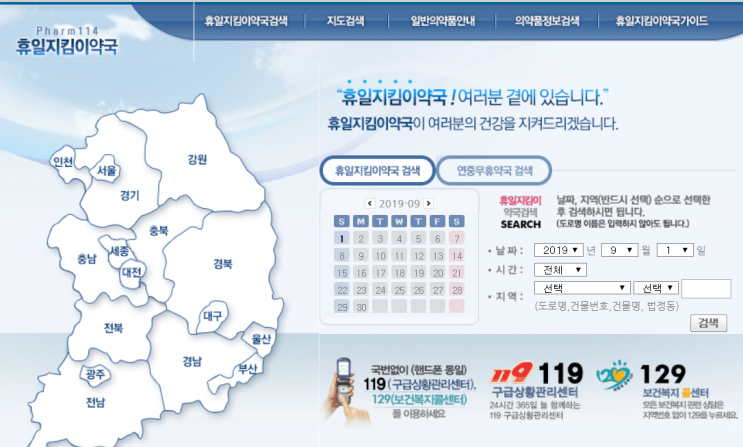Focus the address text input field
Image resolution: width=743 pixels, height=447 pixels.
706,289
